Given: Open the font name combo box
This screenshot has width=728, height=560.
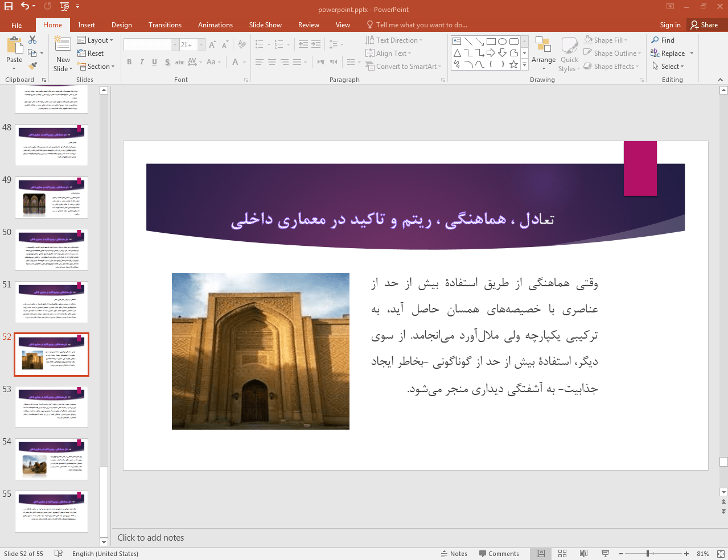Looking at the screenshot, I should pos(151,44).
